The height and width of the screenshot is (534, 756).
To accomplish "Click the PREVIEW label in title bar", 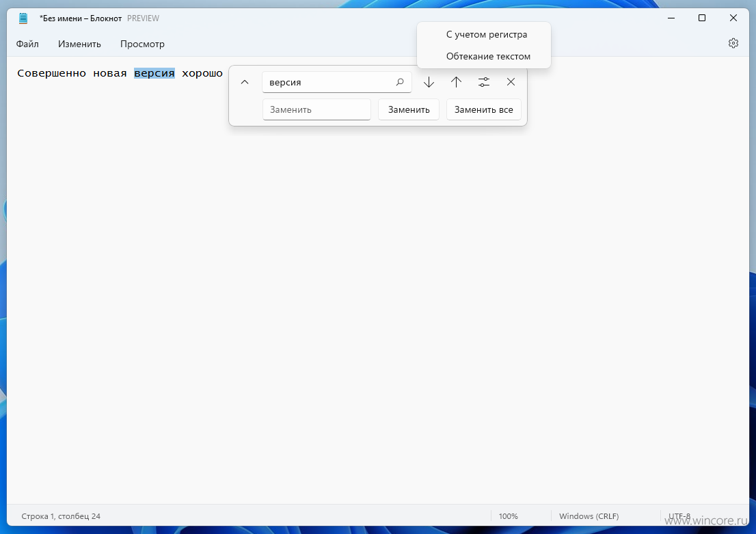I will (x=143, y=18).
